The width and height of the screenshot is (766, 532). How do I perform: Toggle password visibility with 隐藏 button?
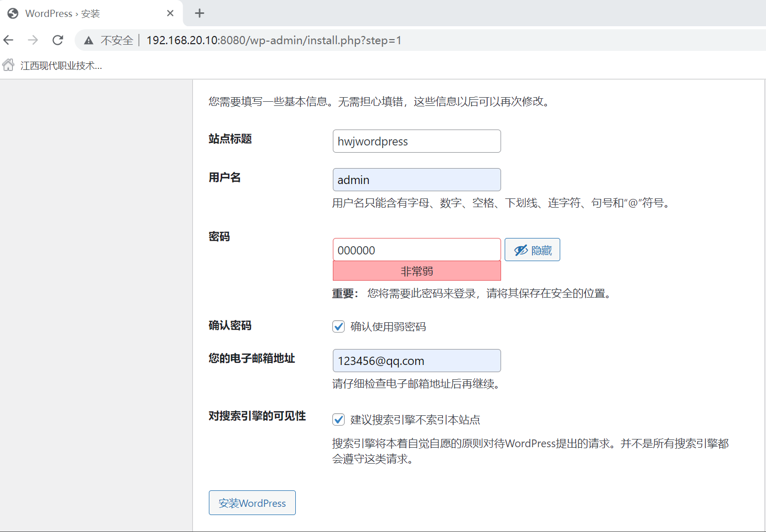(532, 250)
